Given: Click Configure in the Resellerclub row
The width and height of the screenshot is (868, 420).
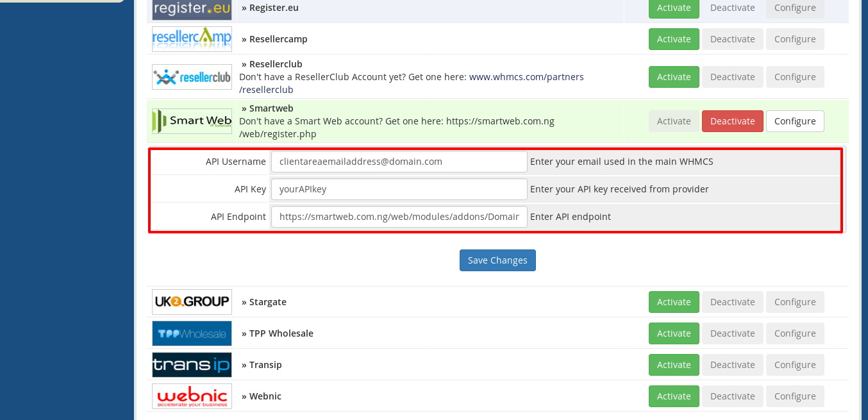Looking at the screenshot, I should [x=795, y=77].
